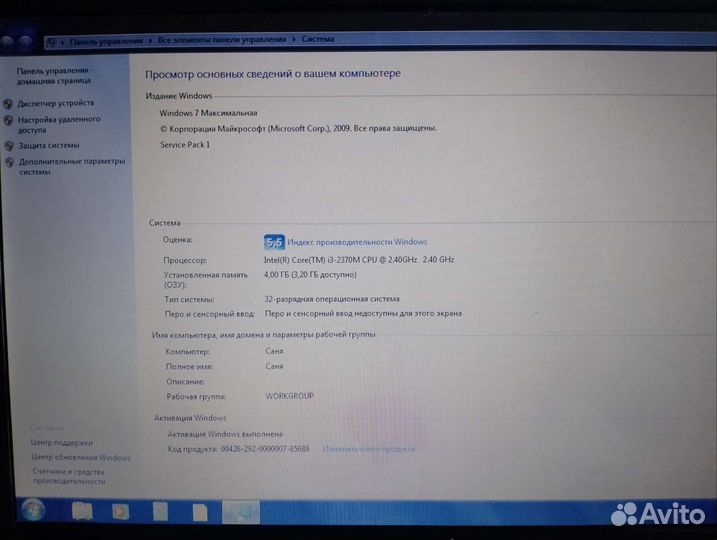Click the Активация Windows выполнена text

click(225, 434)
